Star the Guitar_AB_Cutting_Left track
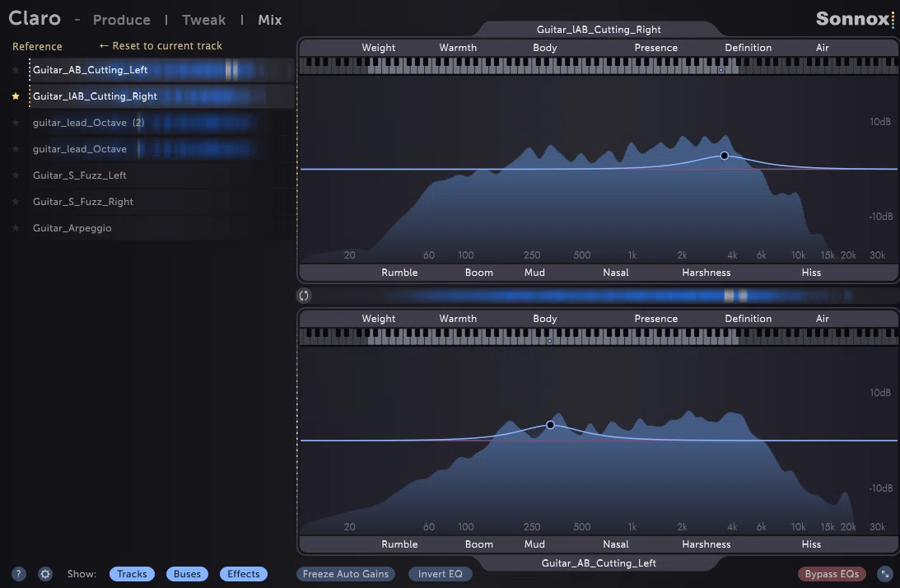 16,70
